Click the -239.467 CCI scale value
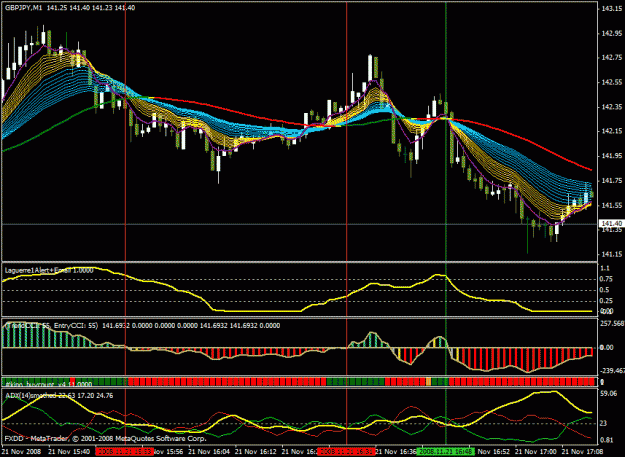Viewport: 625px width, 457px height. (x=612, y=371)
